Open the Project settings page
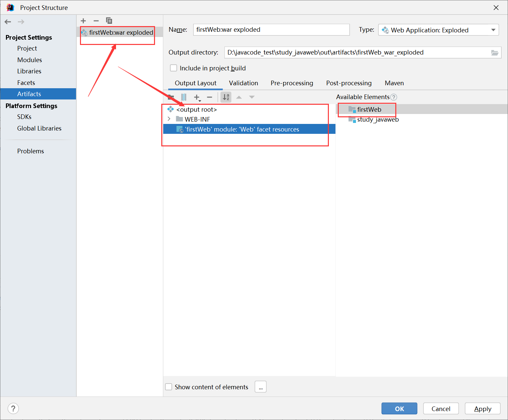Viewport: 508px width, 420px height. 27,49
